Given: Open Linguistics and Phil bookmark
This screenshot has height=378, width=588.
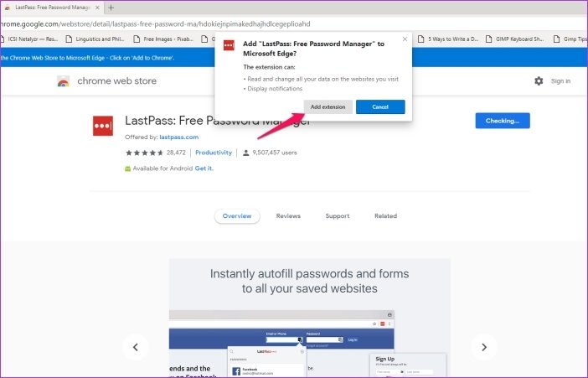Looking at the screenshot, I should tap(95, 39).
